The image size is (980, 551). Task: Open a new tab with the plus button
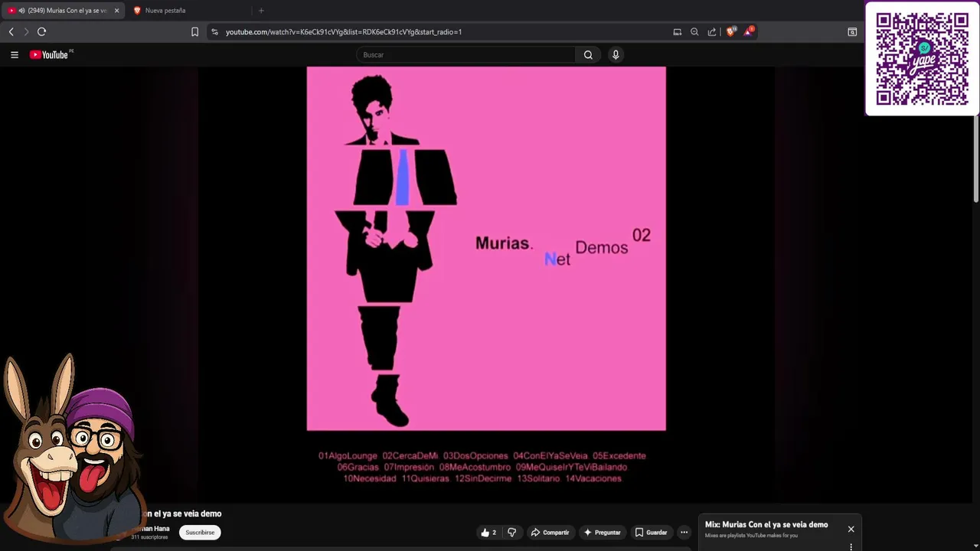click(261, 11)
